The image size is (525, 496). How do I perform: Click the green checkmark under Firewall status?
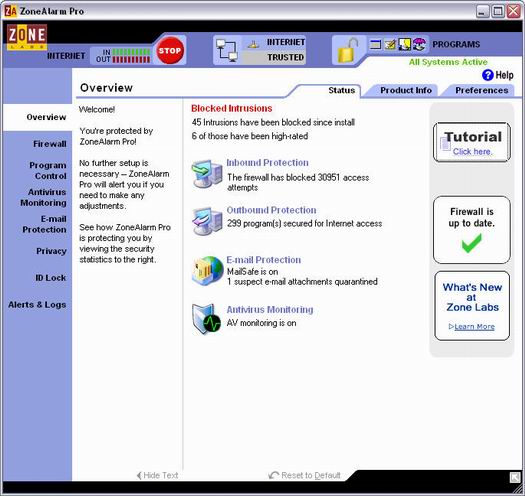coord(471,243)
